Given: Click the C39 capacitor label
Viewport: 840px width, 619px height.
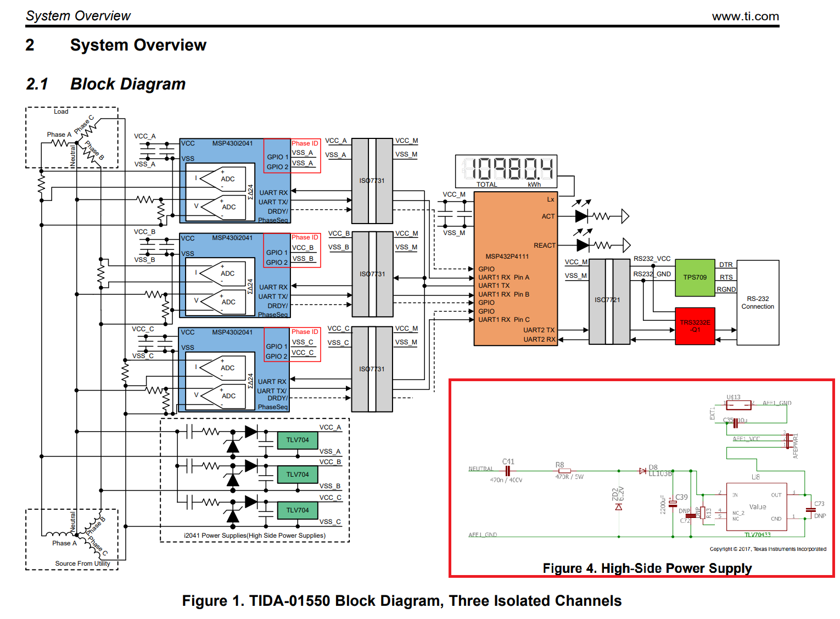Looking at the screenshot, I should 681,497.
